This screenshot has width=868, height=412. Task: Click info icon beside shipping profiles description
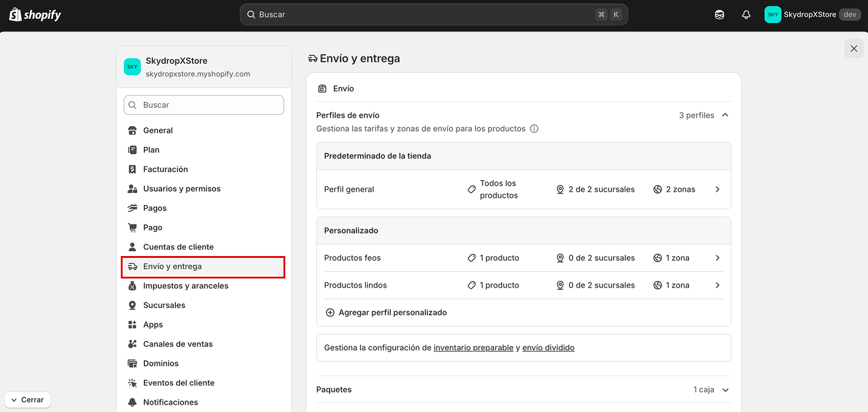tap(534, 129)
